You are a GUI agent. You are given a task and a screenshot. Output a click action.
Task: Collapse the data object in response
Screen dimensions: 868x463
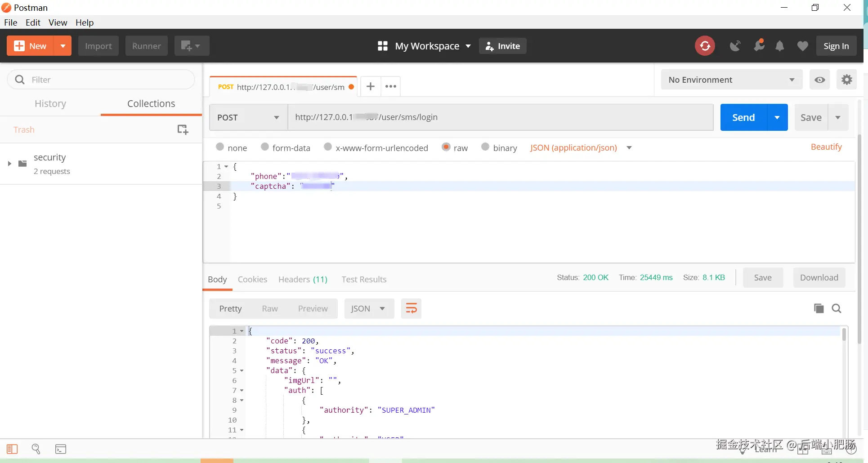242,371
